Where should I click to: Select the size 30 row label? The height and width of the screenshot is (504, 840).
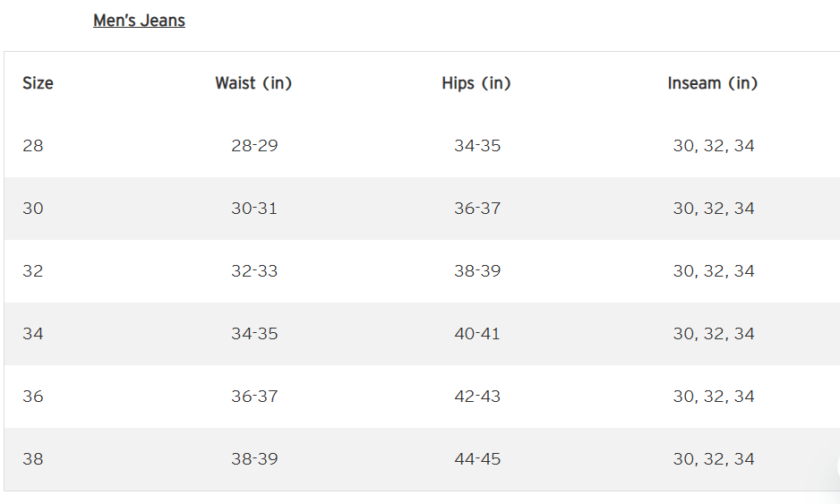pyautogui.click(x=32, y=209)
